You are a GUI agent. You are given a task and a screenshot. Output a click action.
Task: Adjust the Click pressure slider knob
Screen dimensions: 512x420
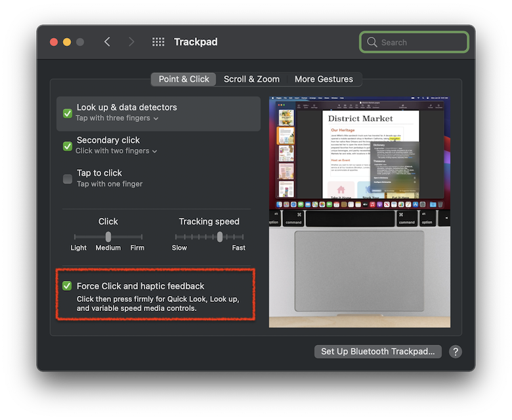pyautogui.click(x=108, y=237)
